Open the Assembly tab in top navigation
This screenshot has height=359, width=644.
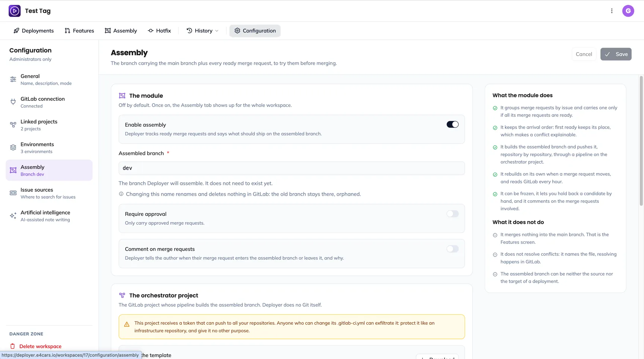121,31
